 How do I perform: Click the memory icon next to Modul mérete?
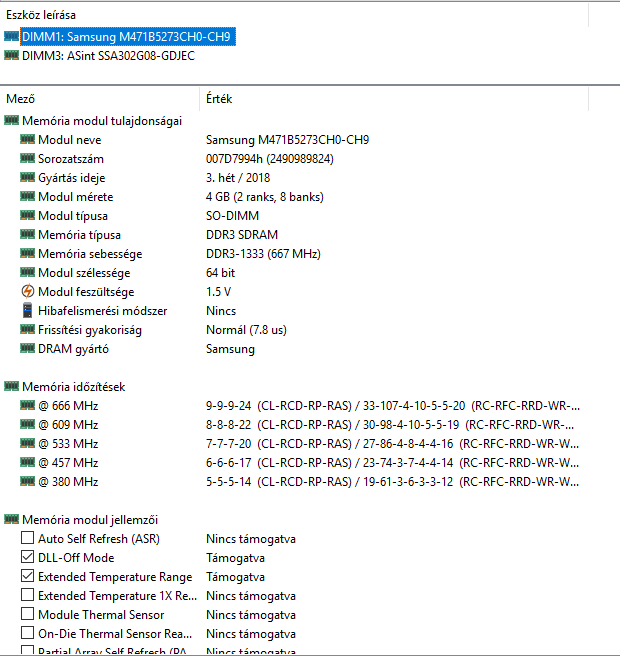coord(27,196)
